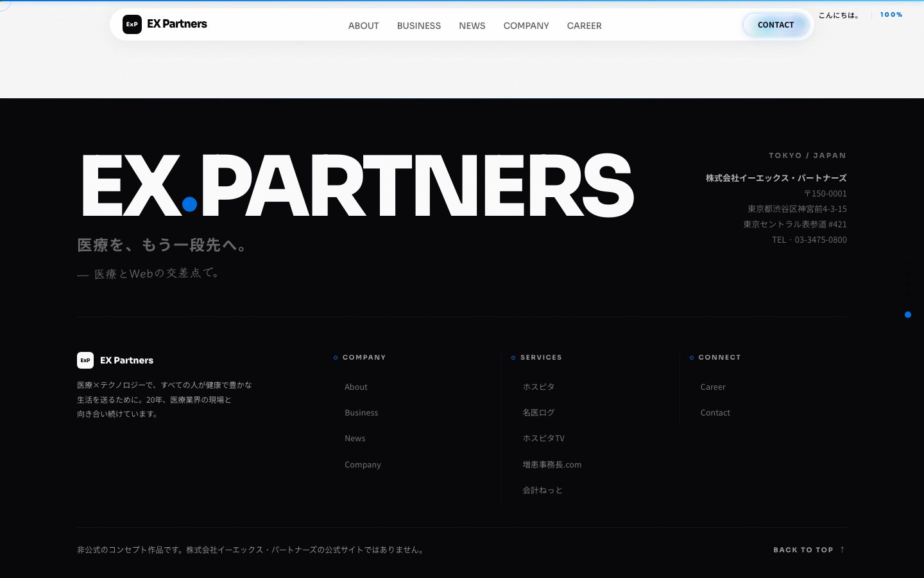Go to NEWS in the header navigation
The image size is (924, 578).
(x=472, y=26)
